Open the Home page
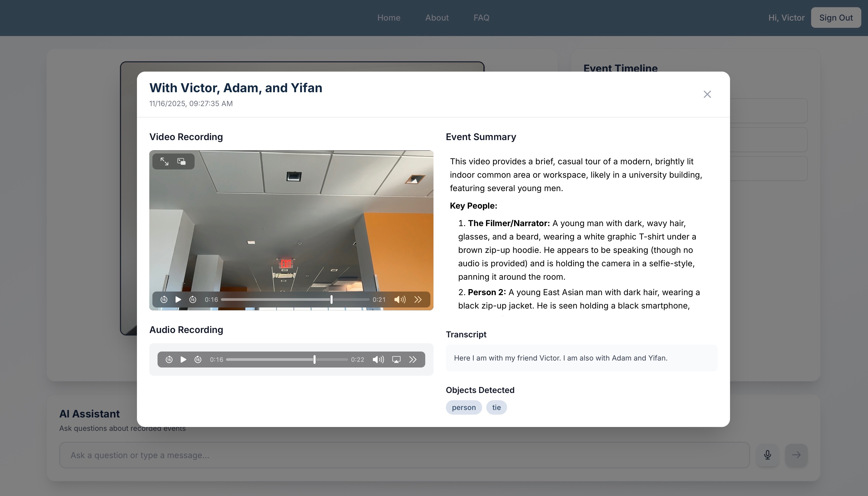 point(388,18)
